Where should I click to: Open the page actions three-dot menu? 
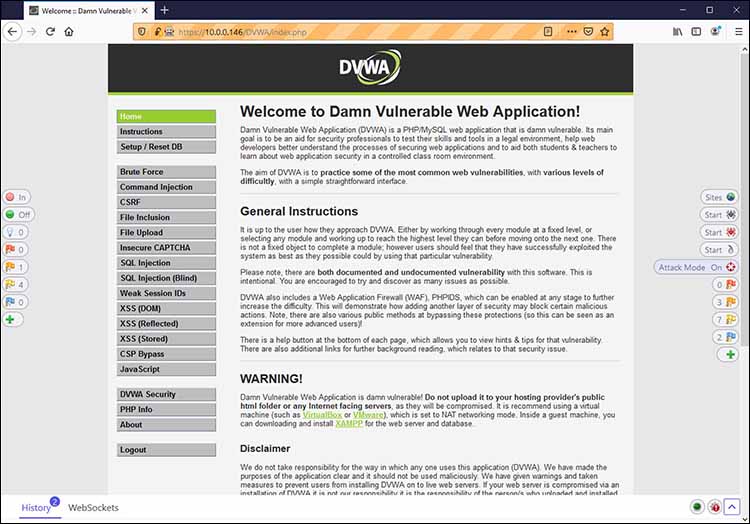[x=572, y=32]
